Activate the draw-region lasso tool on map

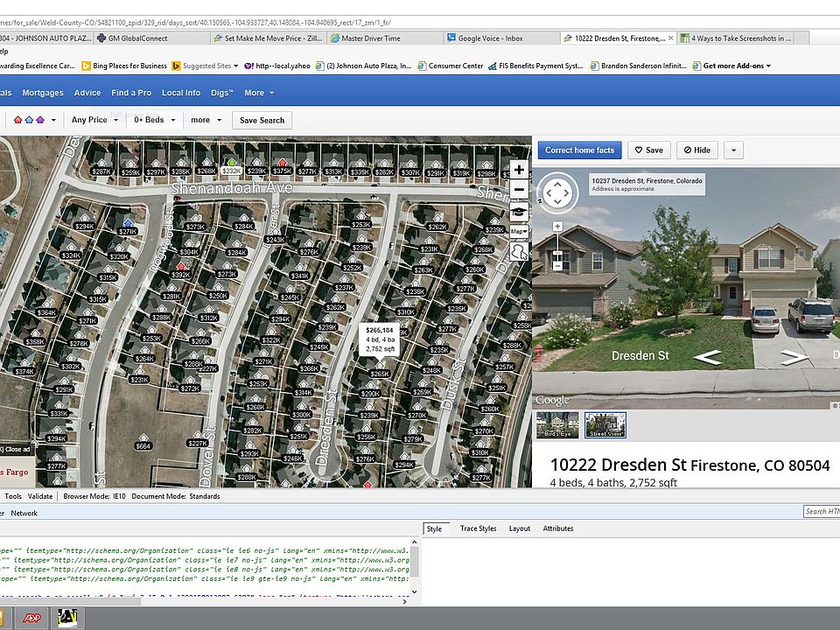pos(519,251)
